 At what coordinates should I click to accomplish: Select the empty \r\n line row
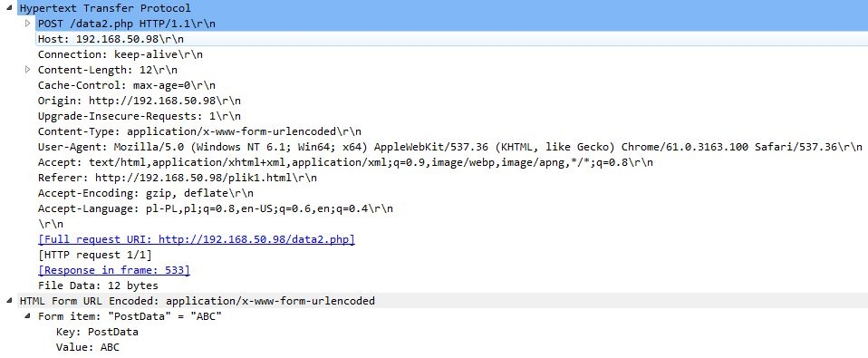pos(51,224)
